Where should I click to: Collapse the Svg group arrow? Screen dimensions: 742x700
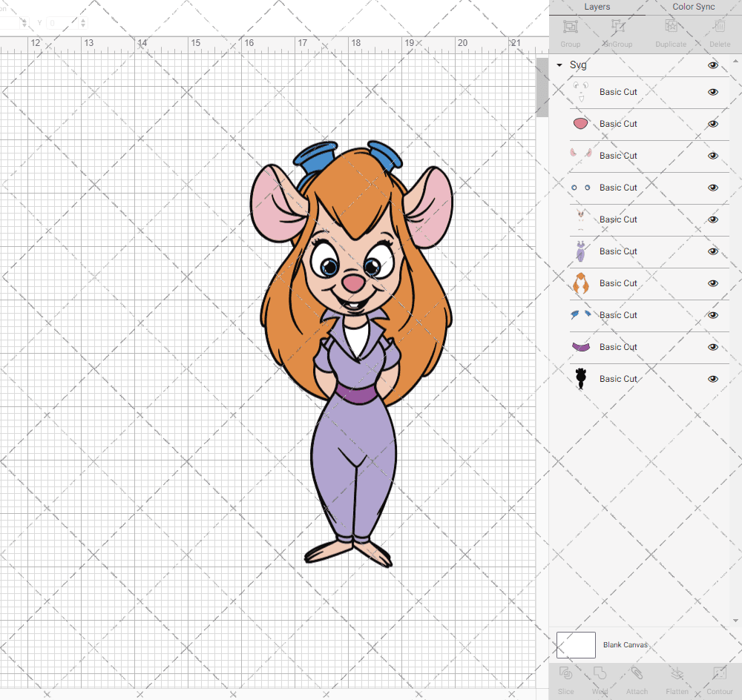click(559, 65)
